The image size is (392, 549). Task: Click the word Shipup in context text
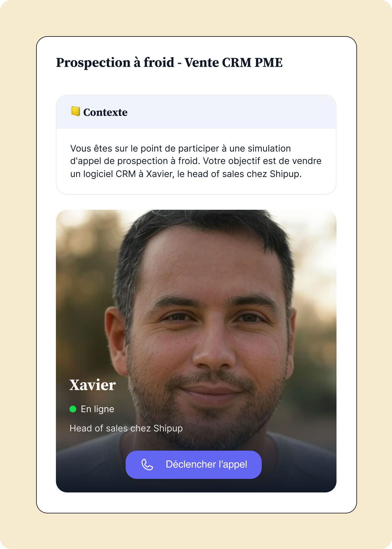coord(285,174)
